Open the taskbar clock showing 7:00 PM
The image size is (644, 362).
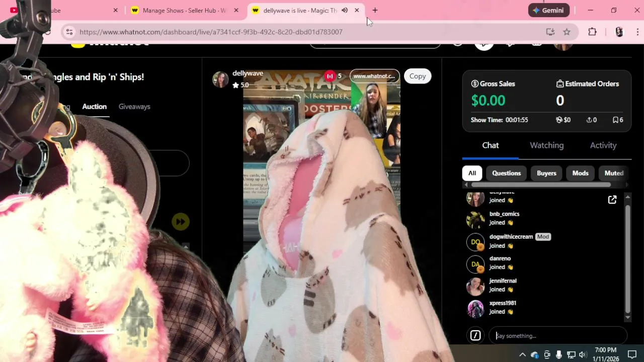pos(606,354)
